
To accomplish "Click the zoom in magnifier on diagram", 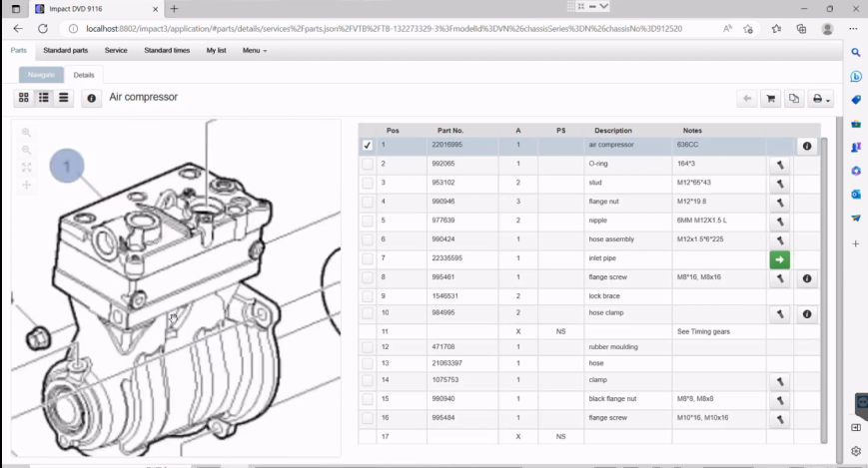I will (x=27, y=133).
